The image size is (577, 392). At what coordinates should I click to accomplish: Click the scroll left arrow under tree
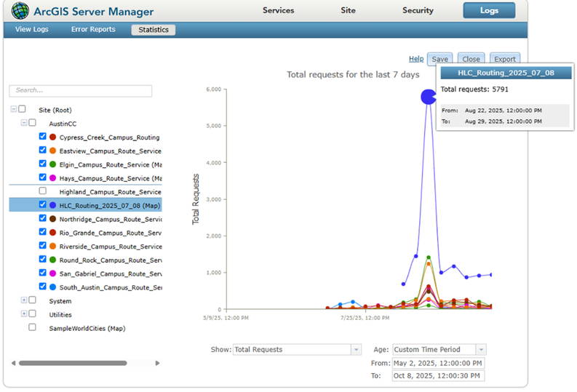(x=13, y=364)
